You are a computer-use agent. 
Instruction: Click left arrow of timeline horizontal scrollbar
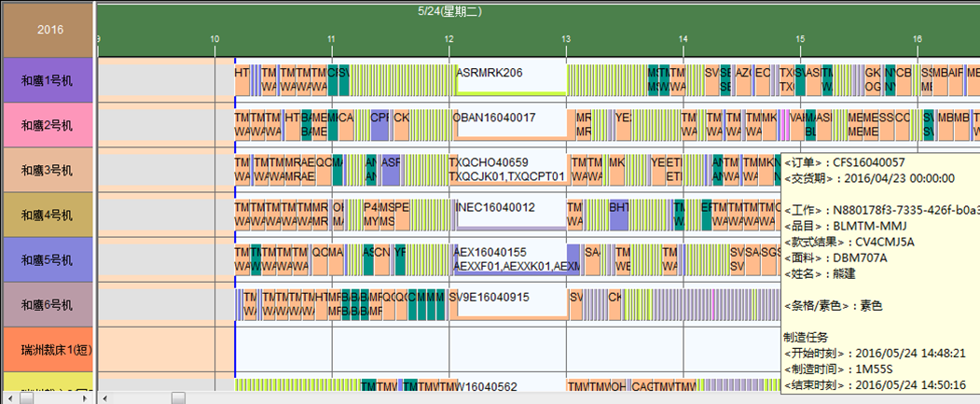coord(104,397)
